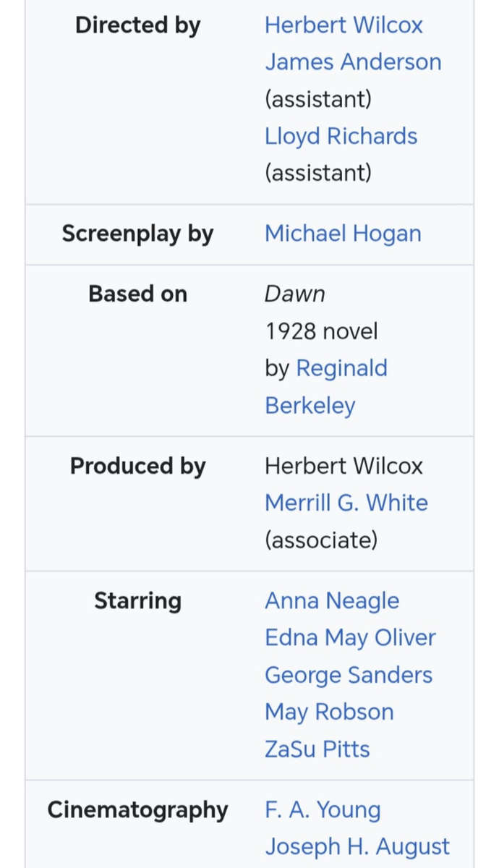Viewport: 499px width, 868px height.
Task: Open the Joseph H. August link
Action: click(x=357, y=846)
